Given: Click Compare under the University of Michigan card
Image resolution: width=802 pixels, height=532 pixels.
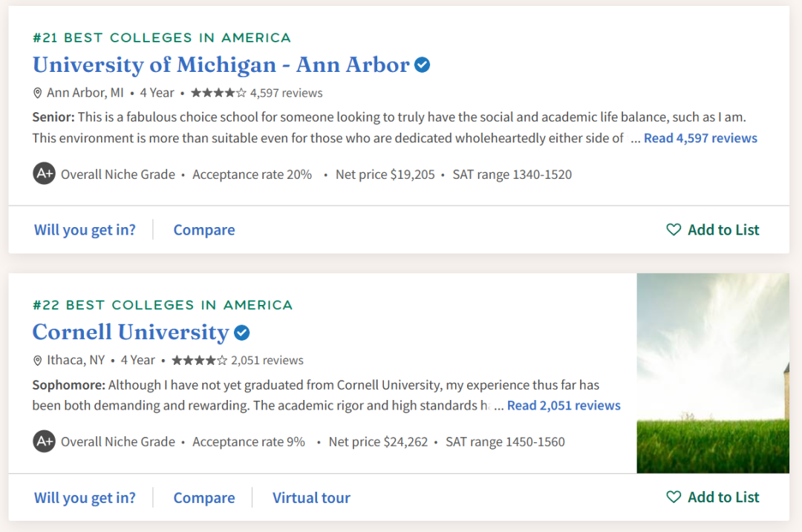Looking at the screenshot, I should [x=204, y=230].
